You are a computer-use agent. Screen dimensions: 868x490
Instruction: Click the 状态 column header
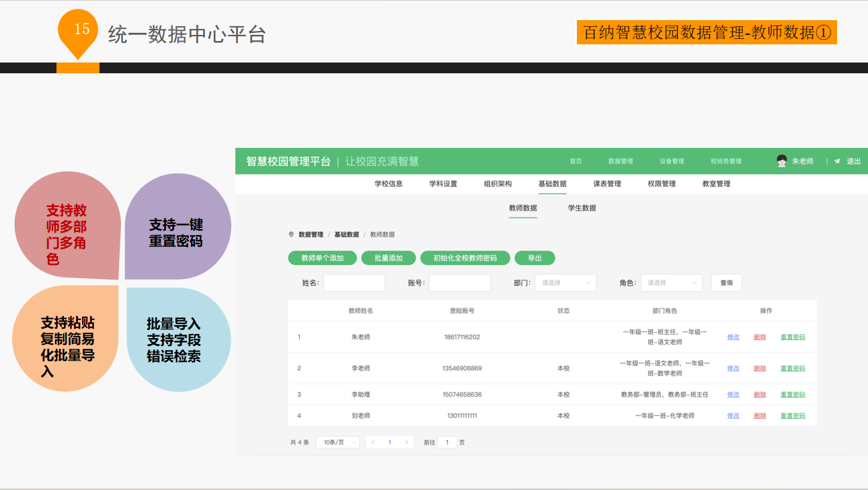(x=563, y=311)
